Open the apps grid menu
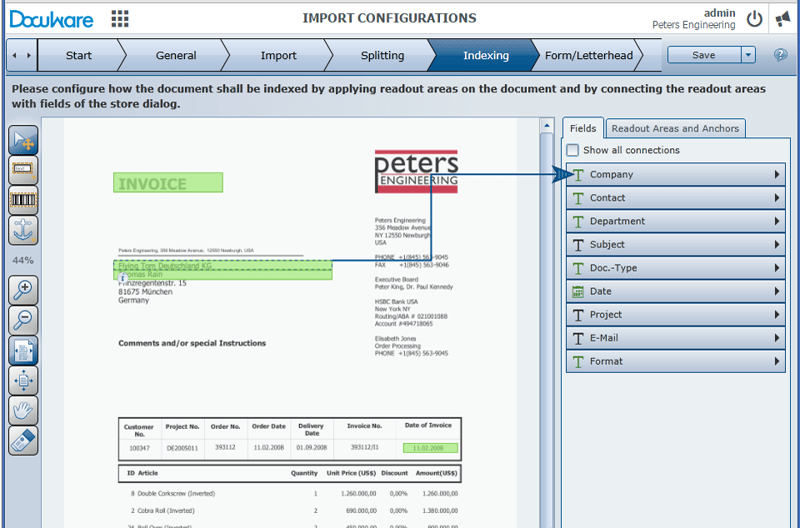Screen dimensions: 800x528 pyautogui.click(x=120, y=18)
